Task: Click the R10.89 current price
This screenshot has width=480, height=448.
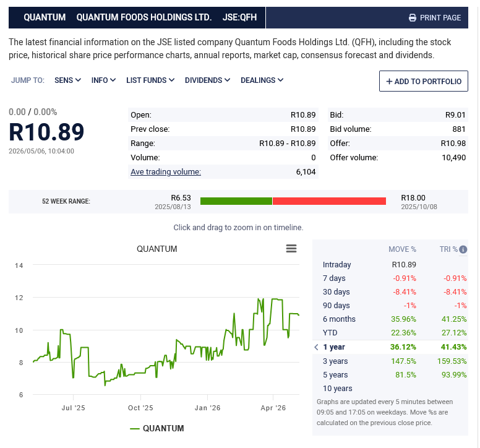Action: click(x=46, y=132)
